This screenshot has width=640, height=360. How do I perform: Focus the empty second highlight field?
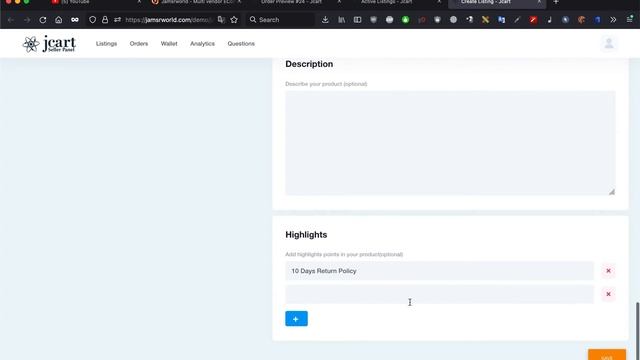pyautogui.click(x=439, y=294)
